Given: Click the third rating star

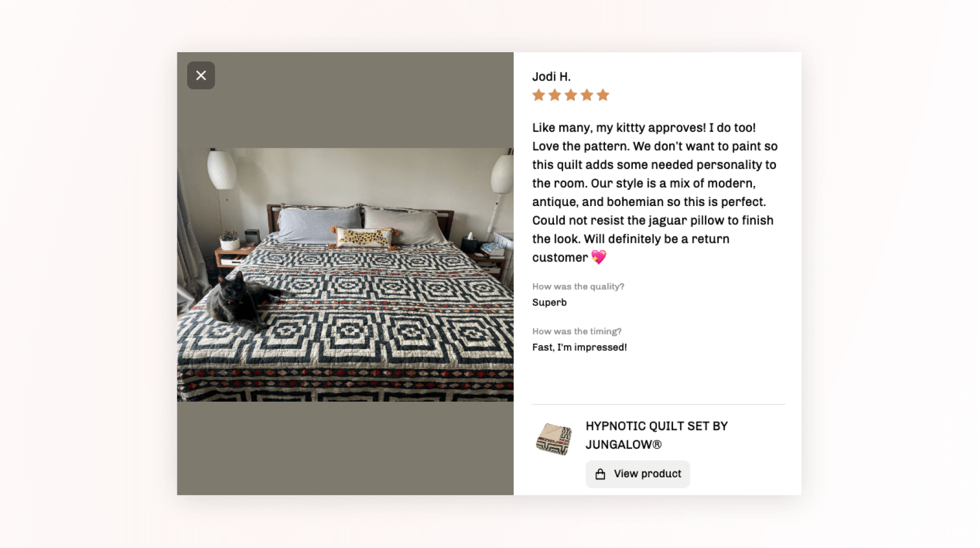Looking at the screenshot, I should [571, 96].
